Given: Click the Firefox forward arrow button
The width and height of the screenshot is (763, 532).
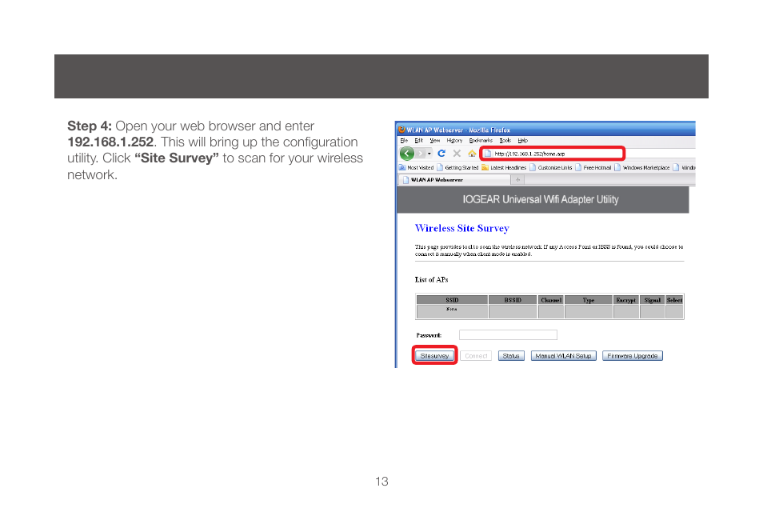Looking at the screenshot, I should (421, 154).
